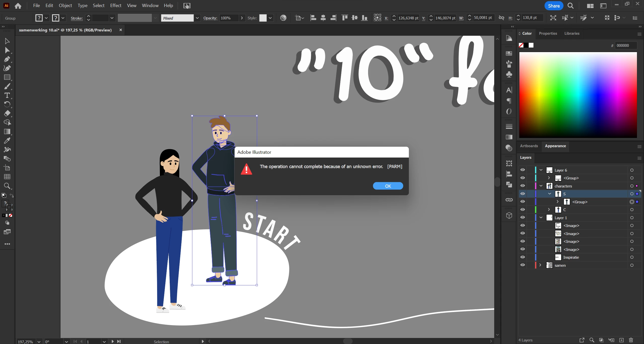Viewport: 644px width, 344px height.
Task: Click the Recolor Artwork icon
Action: [x=283, y=18]
